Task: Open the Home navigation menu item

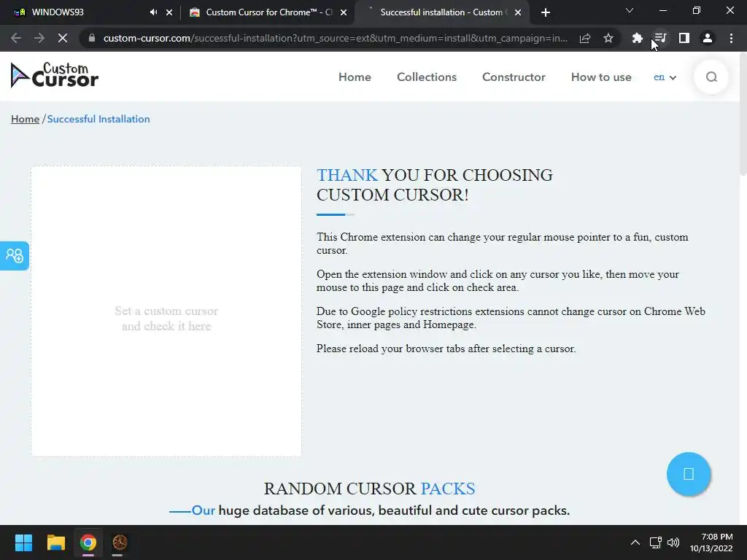Action: pos(355,77)
